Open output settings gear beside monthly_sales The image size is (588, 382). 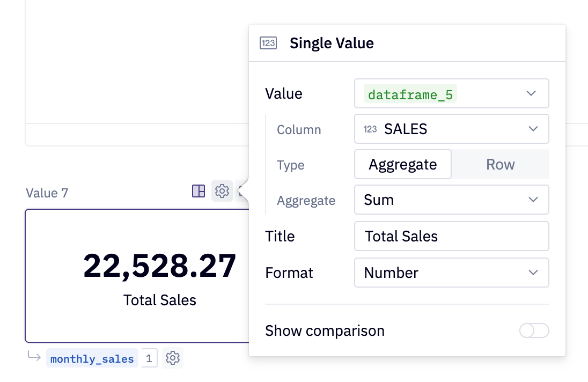click(172, 358)
